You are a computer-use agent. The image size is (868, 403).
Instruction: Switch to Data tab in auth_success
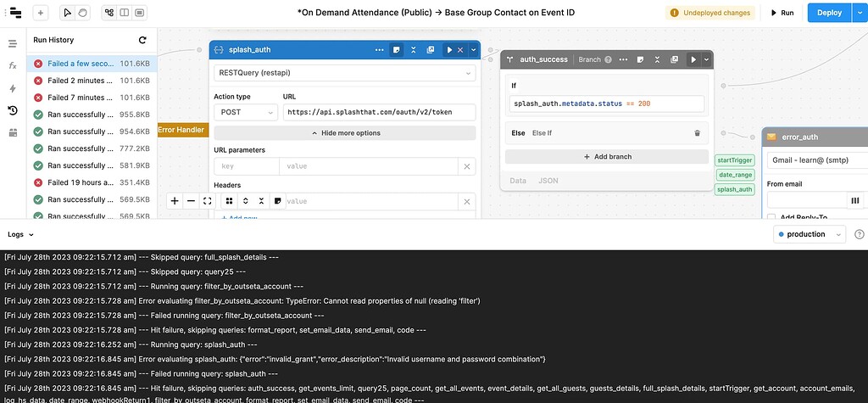[518, 181]
